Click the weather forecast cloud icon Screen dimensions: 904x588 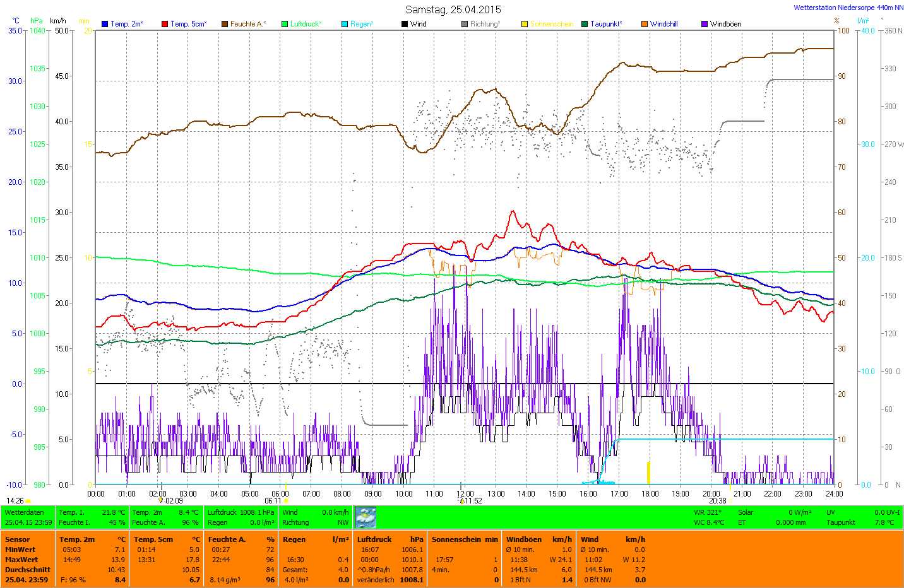pos(366,517)
